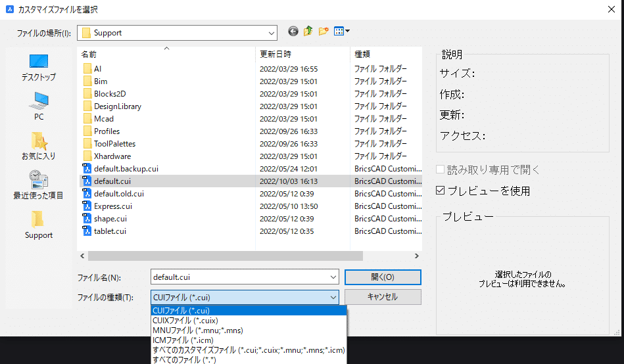This screenshot has height=364, width=624.
Task: Choose MNUファイル (*.mnu;*.mns) option
Action: [249, 330]
